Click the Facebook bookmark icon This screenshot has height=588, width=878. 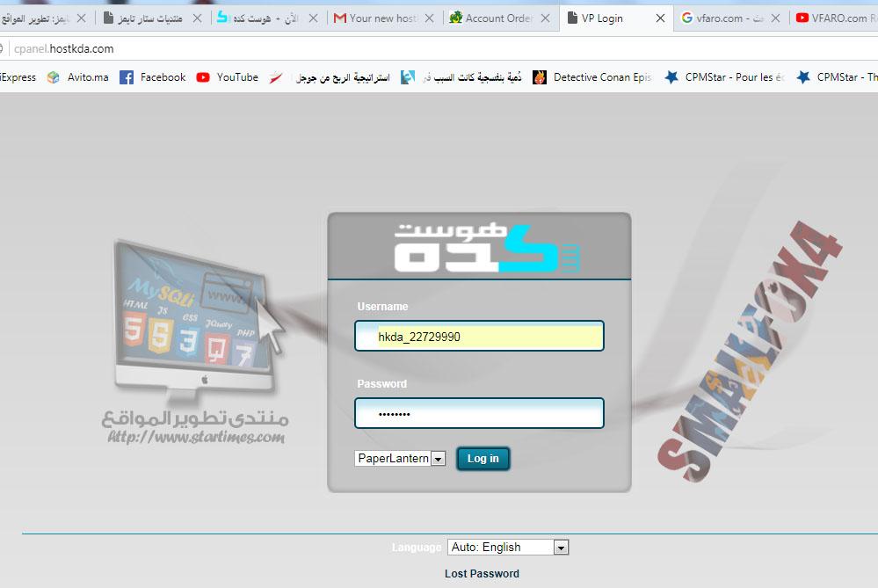point(127,77)
